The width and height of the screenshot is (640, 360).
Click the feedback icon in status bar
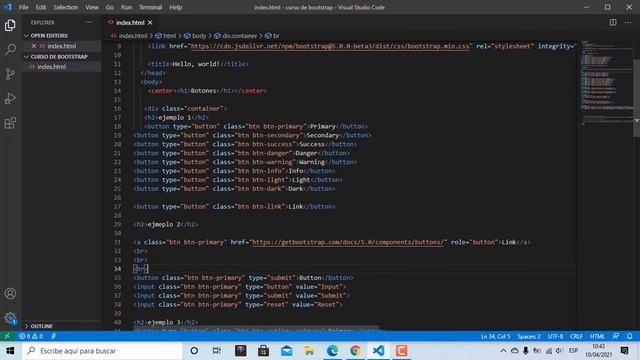(616, 336)
